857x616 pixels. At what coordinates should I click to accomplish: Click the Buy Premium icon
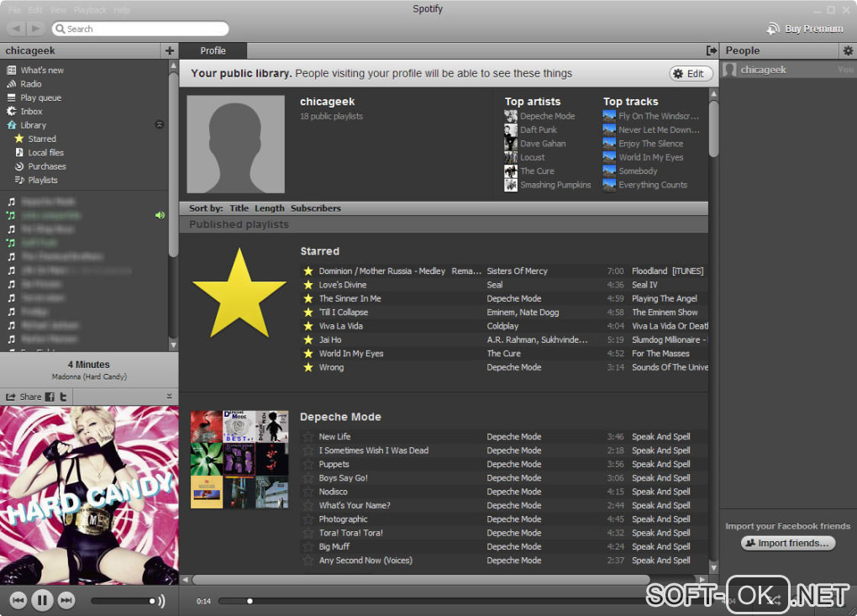(773, 29)
